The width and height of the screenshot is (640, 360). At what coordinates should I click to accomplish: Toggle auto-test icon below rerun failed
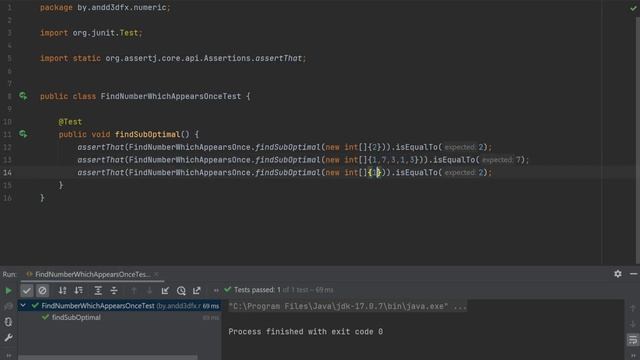[8, 322]
